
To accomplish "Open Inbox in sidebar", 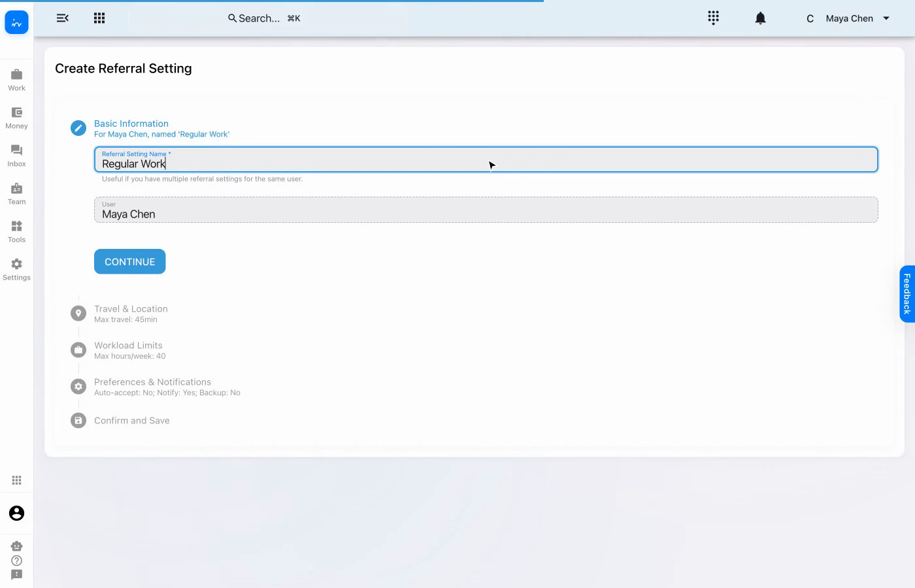I will [x=16, y=155].
